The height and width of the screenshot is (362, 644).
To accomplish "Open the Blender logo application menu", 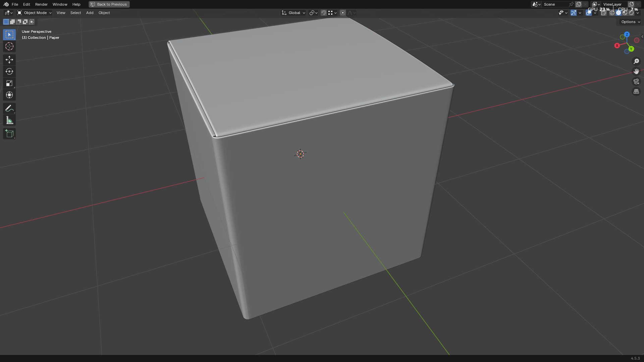I will [6, 4].
